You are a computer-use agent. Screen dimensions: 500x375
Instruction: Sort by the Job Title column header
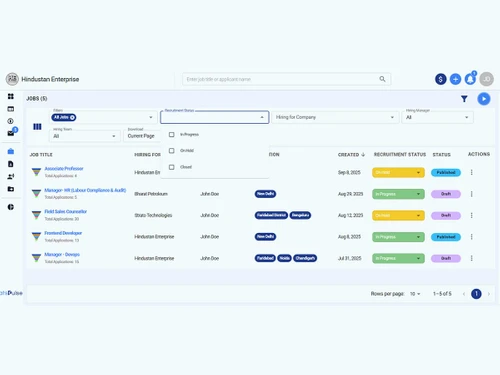click(x=41, y=155)
